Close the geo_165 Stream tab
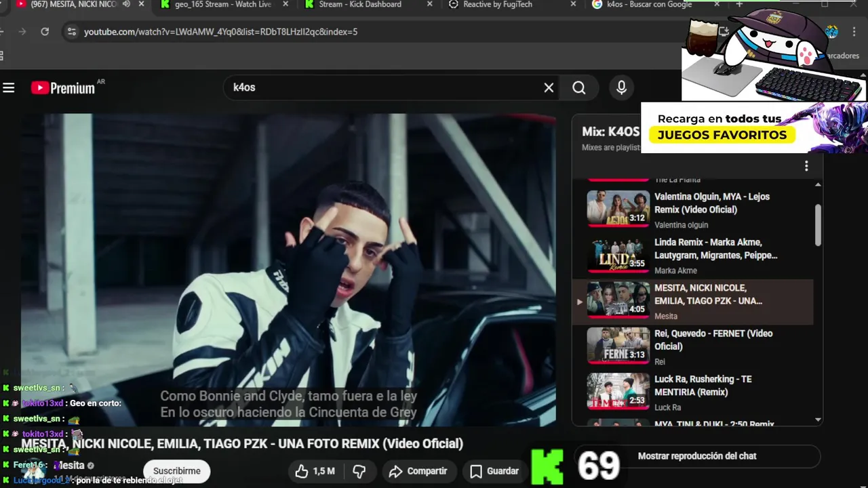 [x=285, y=4]
